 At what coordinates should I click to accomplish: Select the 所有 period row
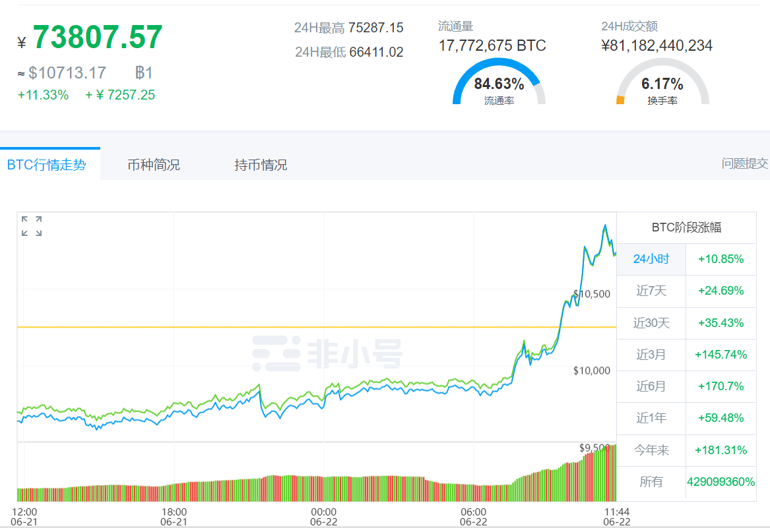click(x=651, y=482)
